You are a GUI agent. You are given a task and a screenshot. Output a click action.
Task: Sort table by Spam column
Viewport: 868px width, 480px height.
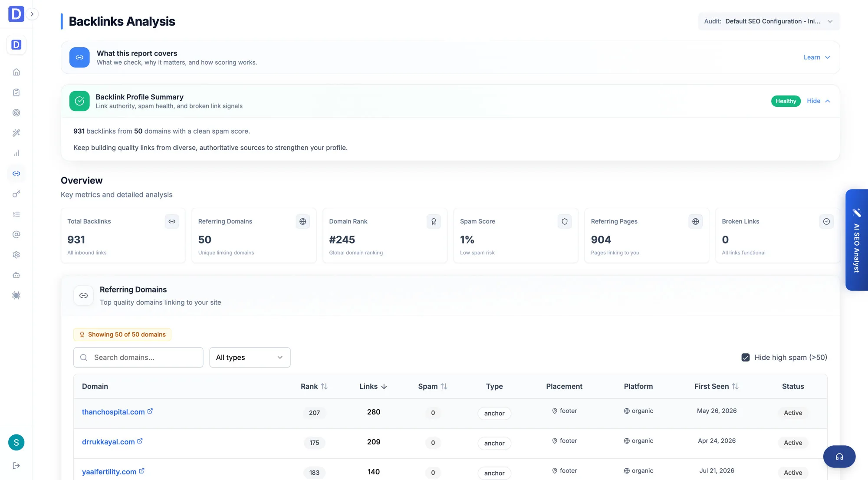coord(433,386)
